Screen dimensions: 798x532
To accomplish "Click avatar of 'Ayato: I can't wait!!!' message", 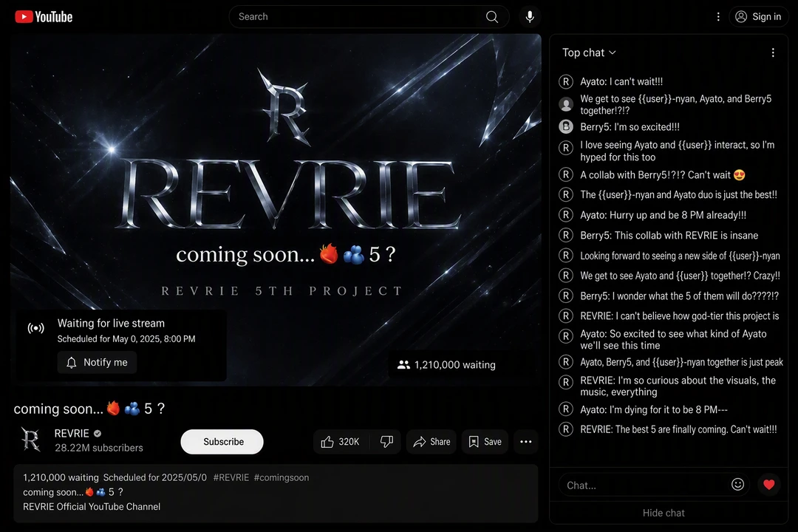I will click(x=566, y=81).
